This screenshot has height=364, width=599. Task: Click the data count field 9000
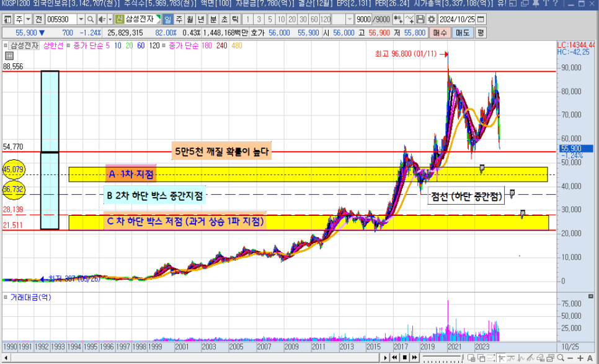[363, 19]
